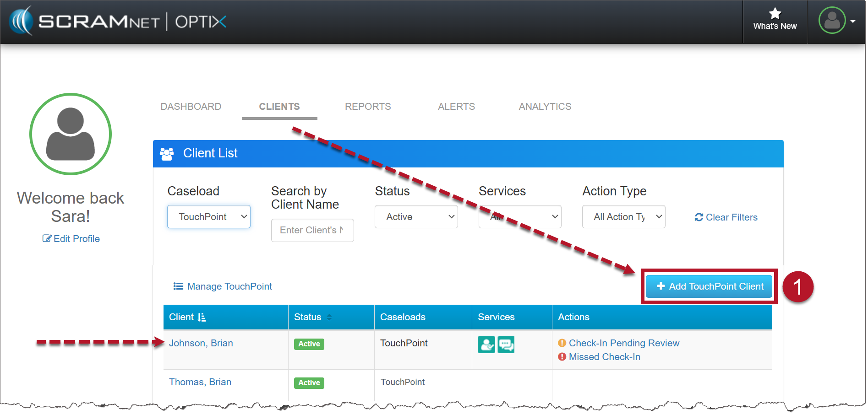
Task: Open the Caseload dropdown
Action: point(208,217)
